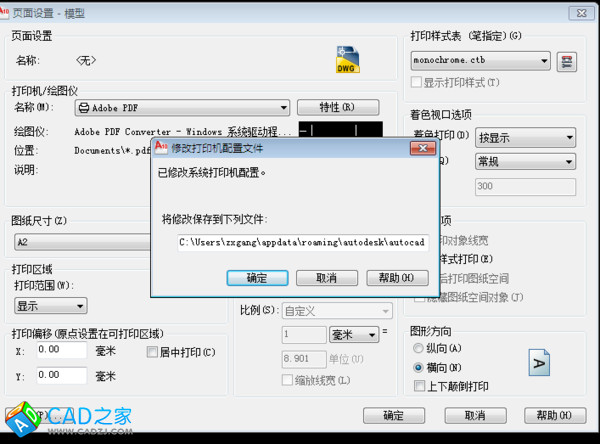Click 确定 in the 修改打印机配置文件 dialog
Viewport: 600px width, 444px height.
click(x=258, y=277)
